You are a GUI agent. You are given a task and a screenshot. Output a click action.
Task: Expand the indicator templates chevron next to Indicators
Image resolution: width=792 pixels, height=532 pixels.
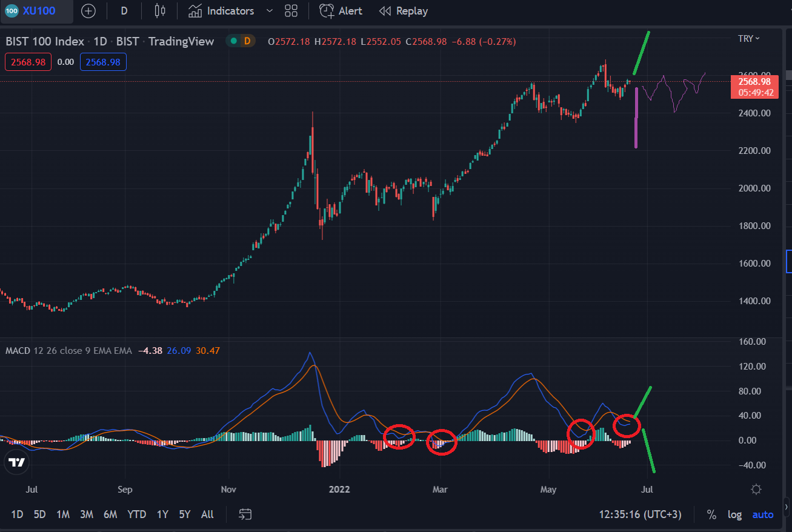(x=270, y=11)
